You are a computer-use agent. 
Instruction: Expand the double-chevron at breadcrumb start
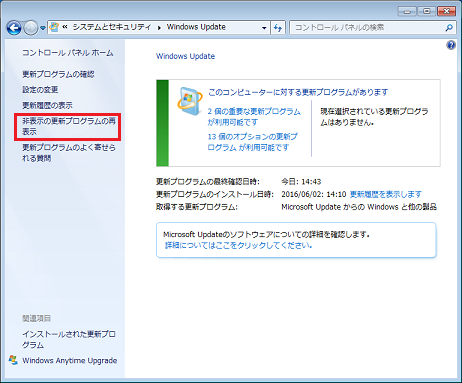(65, 27)
